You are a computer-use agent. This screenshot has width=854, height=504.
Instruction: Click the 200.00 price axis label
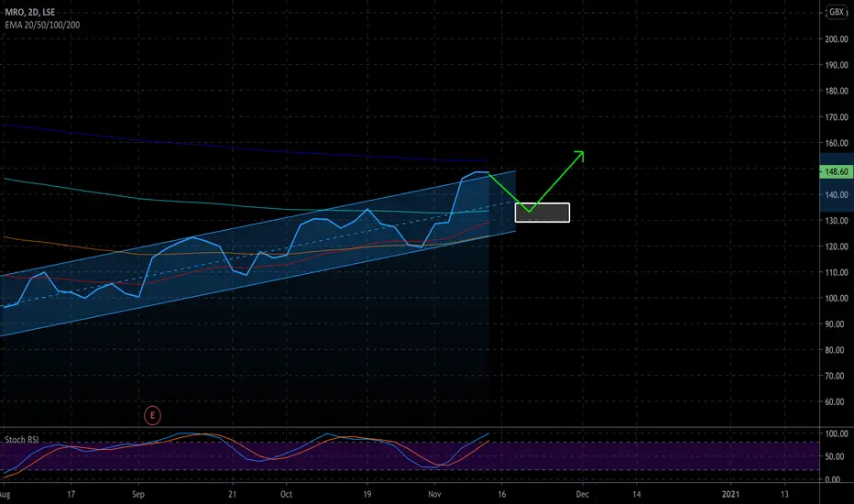pyautogui.click(x=837, y=39)
